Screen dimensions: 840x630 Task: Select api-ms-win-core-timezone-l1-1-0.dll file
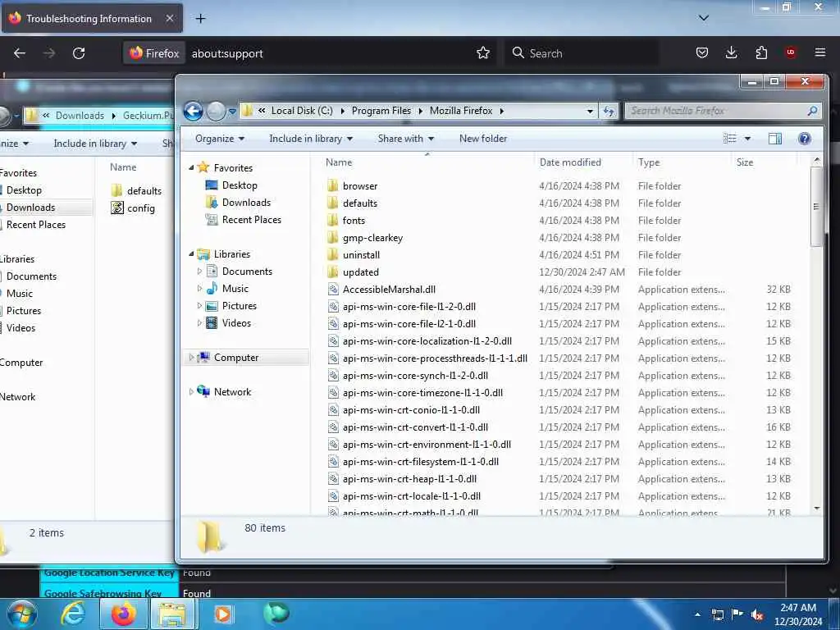(422, 393)
